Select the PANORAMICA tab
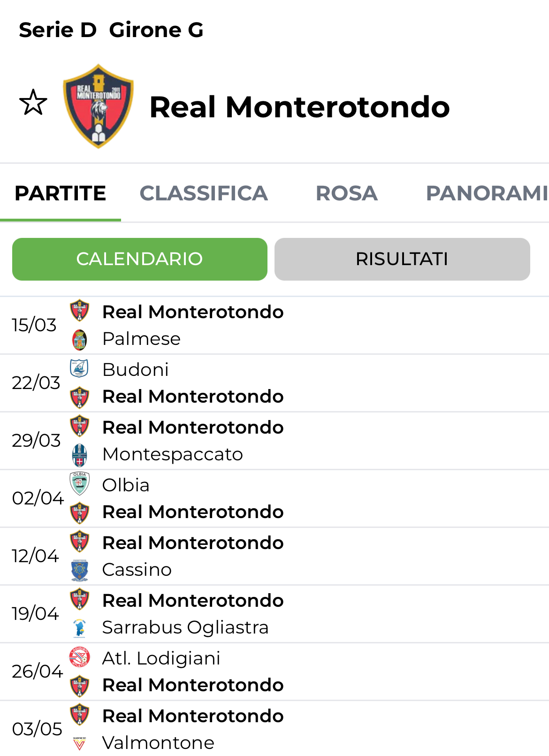Screen dimensions: 549x756 point(486,193)
